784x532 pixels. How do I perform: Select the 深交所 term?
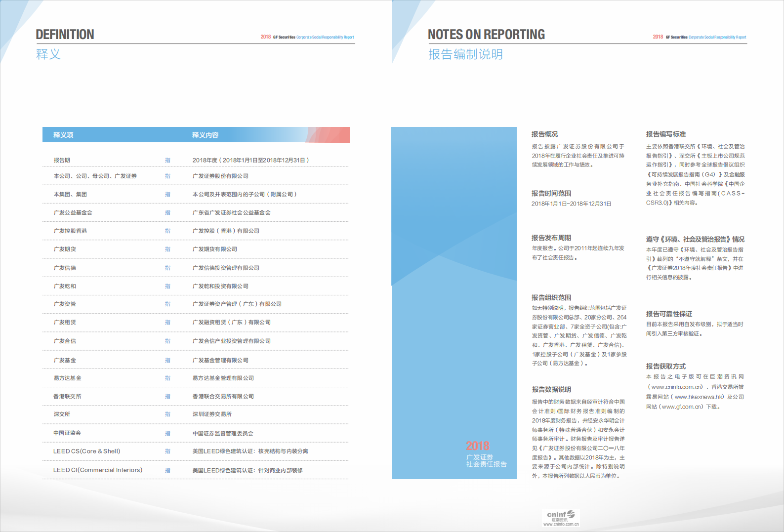pos(62,414)
